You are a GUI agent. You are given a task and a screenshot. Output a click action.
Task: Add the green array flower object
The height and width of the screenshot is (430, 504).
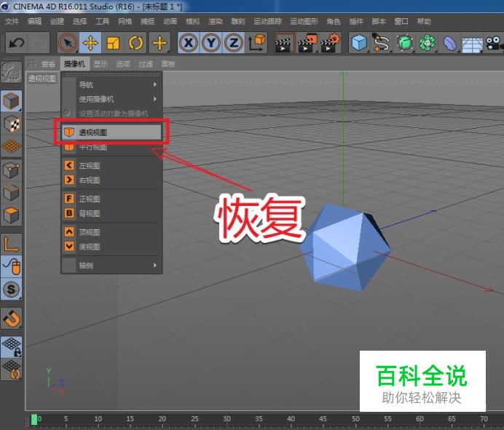coord(428,43)
